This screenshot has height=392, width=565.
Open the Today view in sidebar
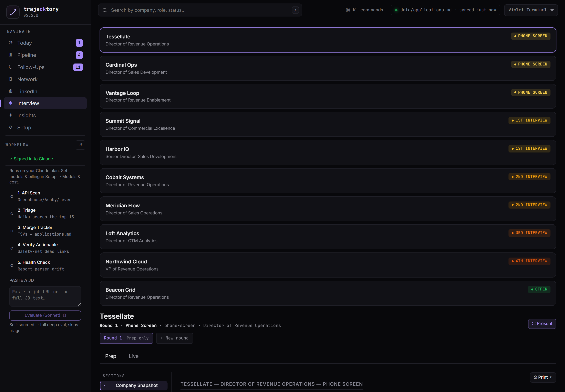tap(45, 43)
